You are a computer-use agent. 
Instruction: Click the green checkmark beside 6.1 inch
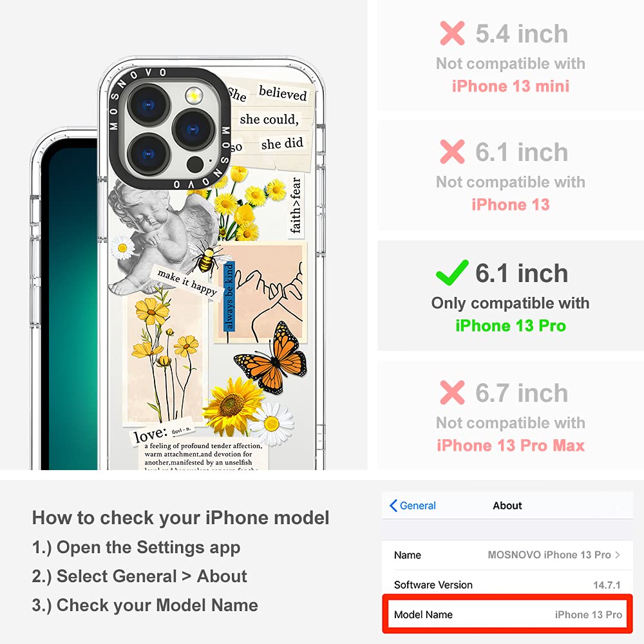click(452, 272)
